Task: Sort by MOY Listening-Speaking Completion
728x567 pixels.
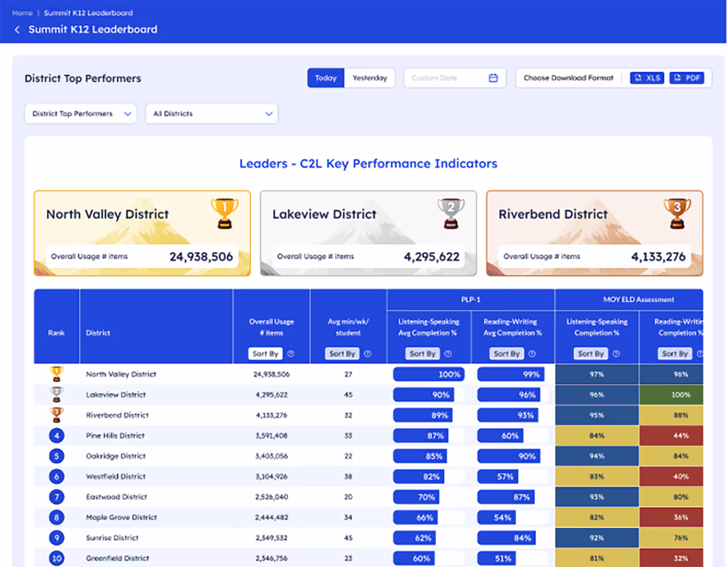Action: 591,354
